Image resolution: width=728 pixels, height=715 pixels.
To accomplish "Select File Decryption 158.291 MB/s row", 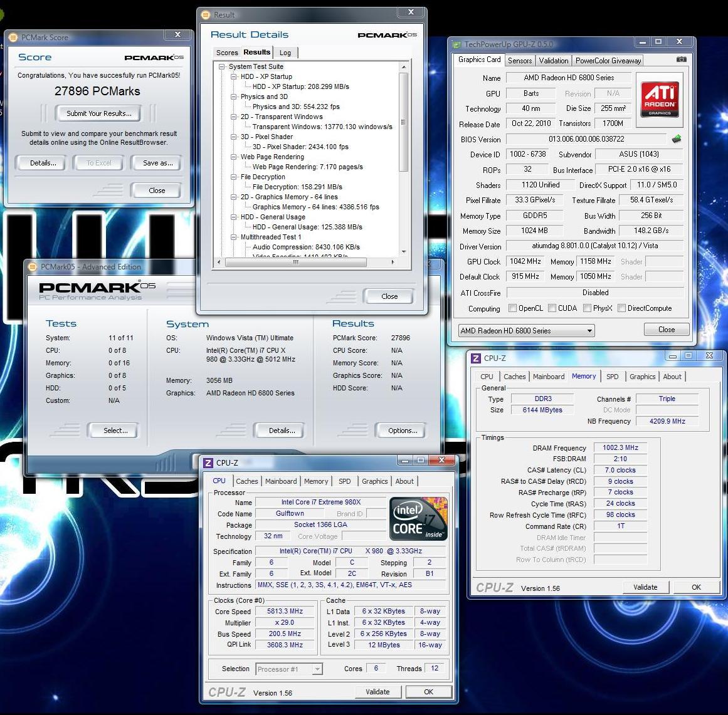I will [x=297, y=187].
